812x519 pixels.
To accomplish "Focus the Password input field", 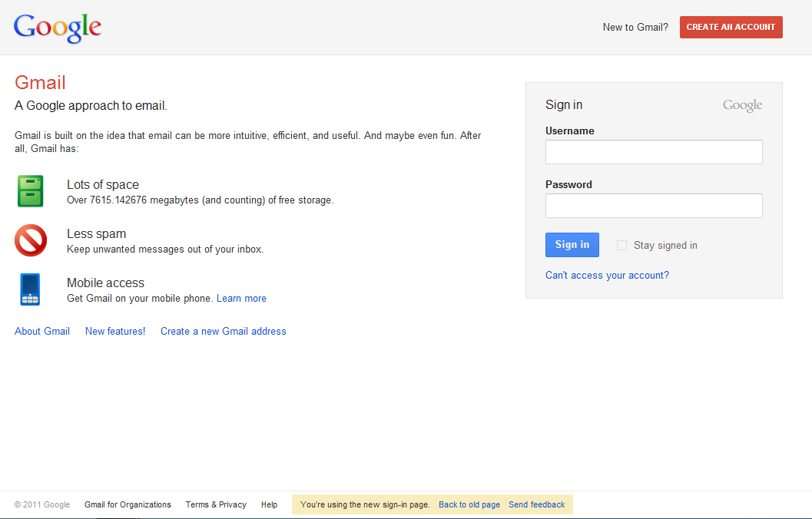I will 654,206.
